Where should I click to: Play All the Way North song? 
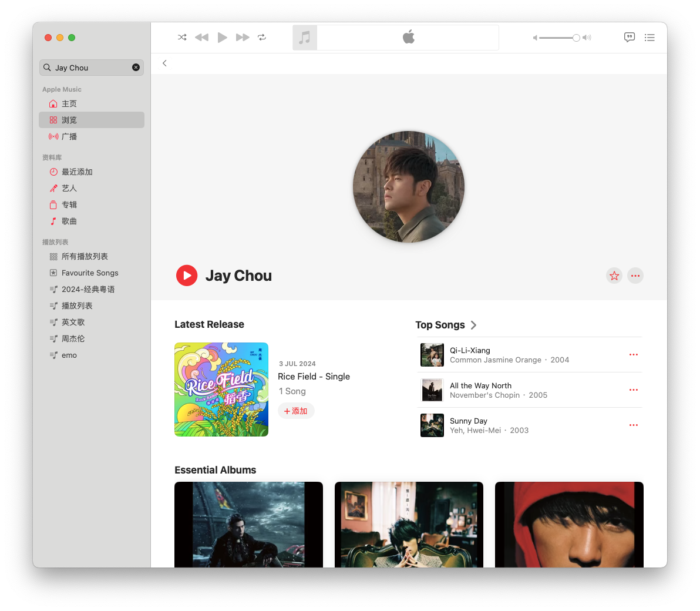coord(481,385)
